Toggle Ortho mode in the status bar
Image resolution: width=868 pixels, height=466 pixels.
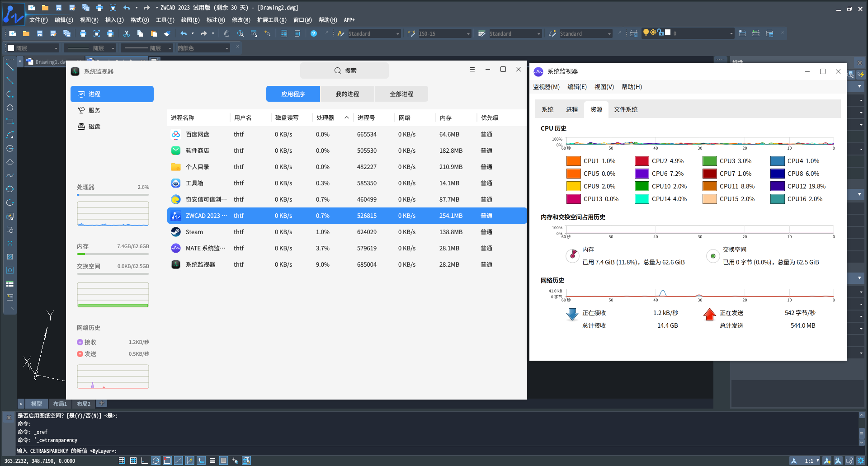pyautogui.click(x=144, y=461)
